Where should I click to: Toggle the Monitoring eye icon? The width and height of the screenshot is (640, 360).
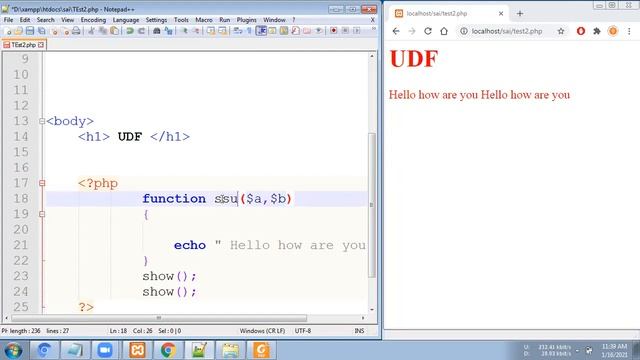319,31
